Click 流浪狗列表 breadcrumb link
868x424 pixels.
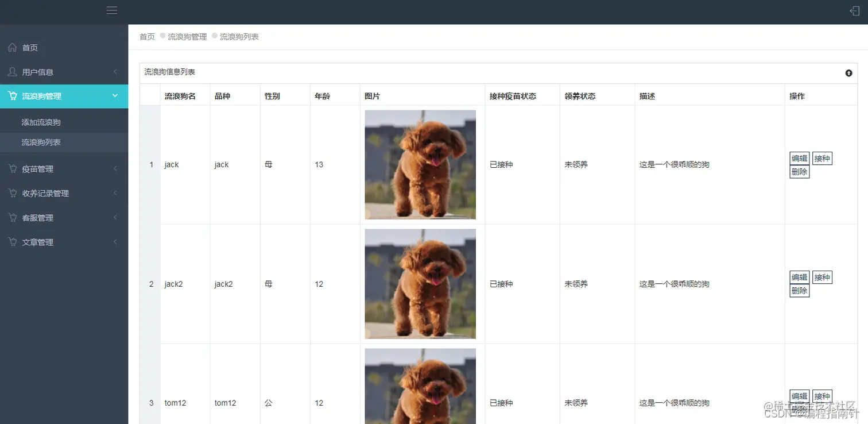[239, 37]
